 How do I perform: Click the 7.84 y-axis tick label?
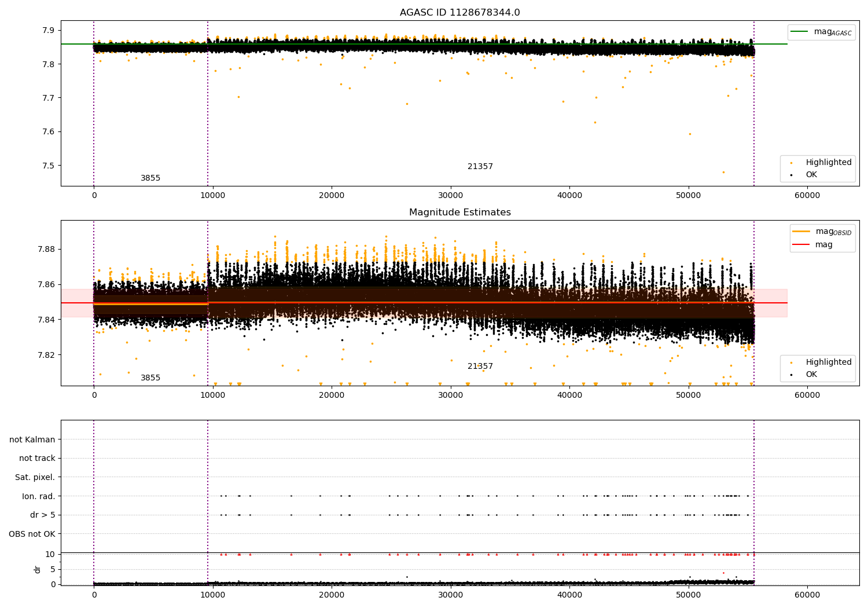[x=46, y=320]
